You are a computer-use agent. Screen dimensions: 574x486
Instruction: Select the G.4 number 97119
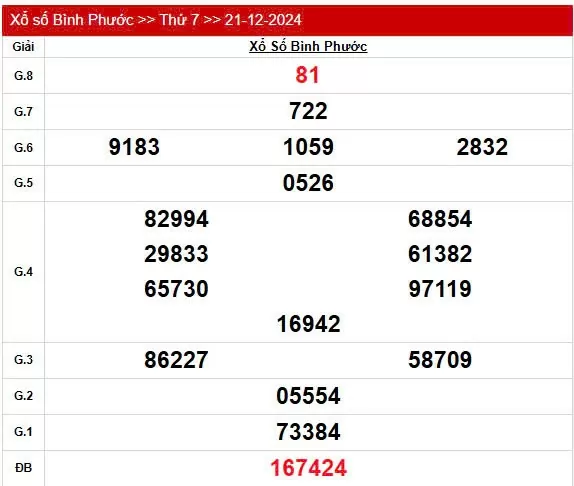(440, 288)
